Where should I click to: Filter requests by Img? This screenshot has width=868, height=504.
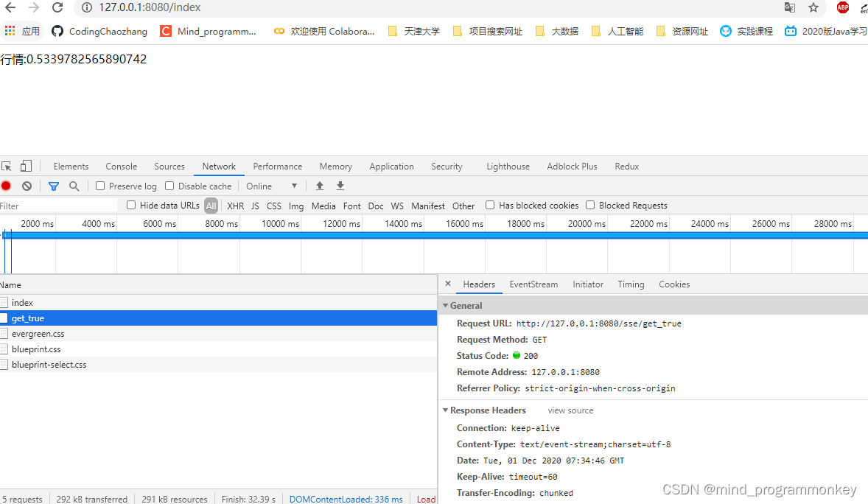click(296, 206)
